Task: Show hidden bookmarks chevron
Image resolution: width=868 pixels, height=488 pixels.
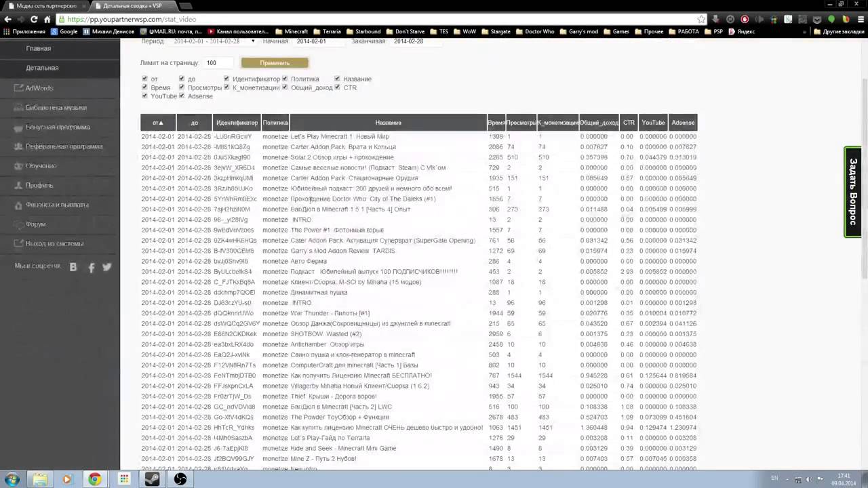Action: point(805,32)
